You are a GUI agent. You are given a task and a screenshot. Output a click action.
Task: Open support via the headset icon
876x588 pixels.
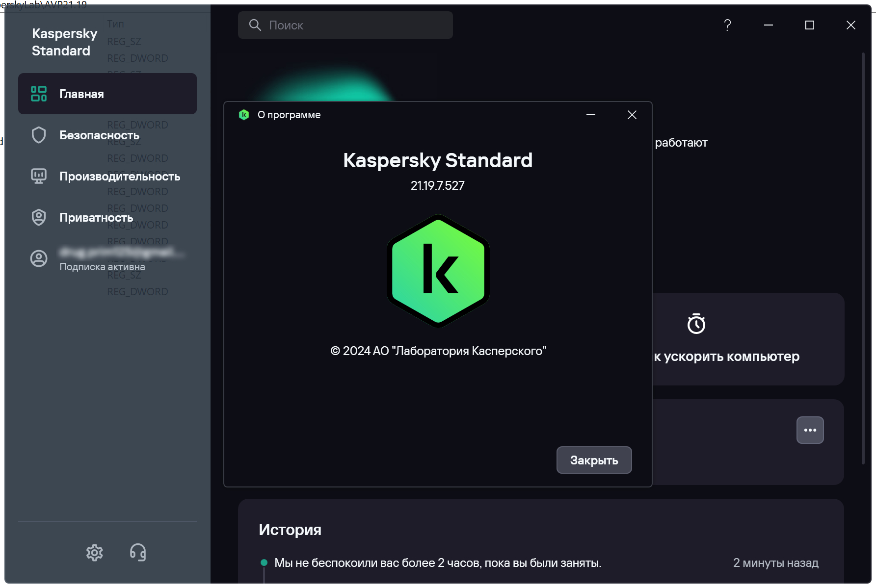click(x=138, y=553)
